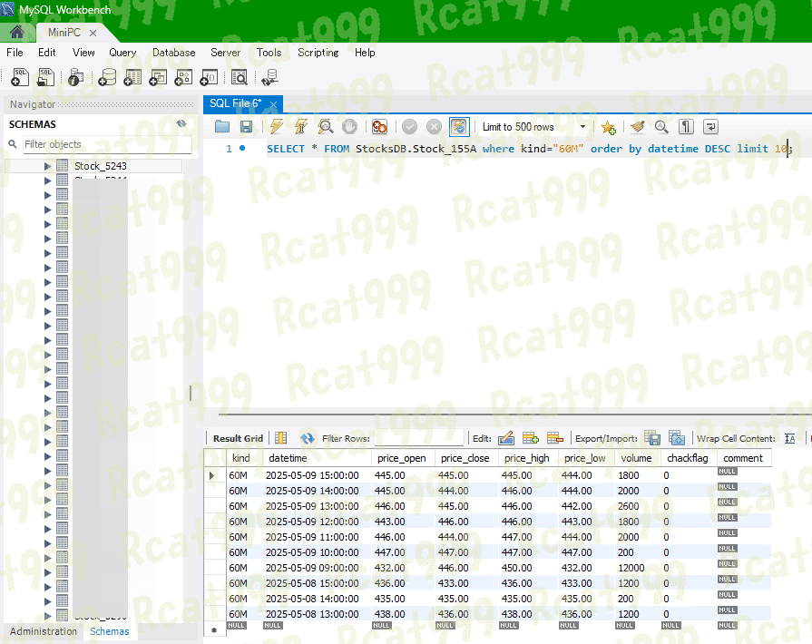Close the MiniPC connection tab

pyautogui.click(x=93, y=34)
